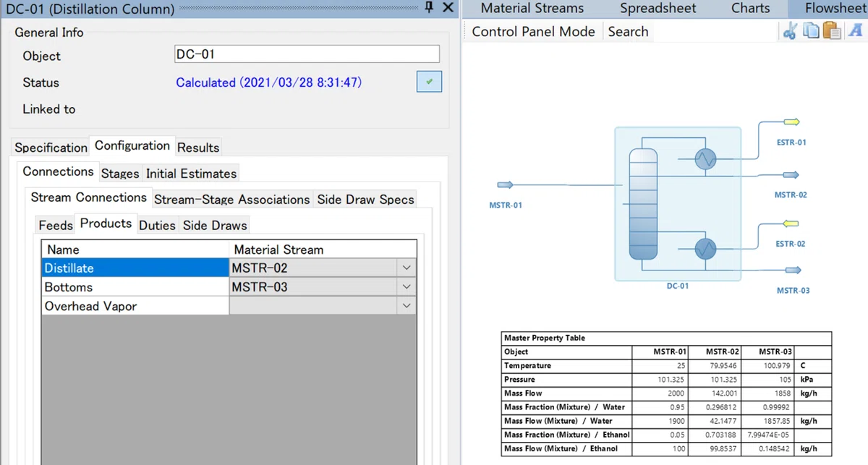Select the MSTR-03 bottoms stream arrow
The width and height of the screenshot is (868, 465).
pos(793,270)
